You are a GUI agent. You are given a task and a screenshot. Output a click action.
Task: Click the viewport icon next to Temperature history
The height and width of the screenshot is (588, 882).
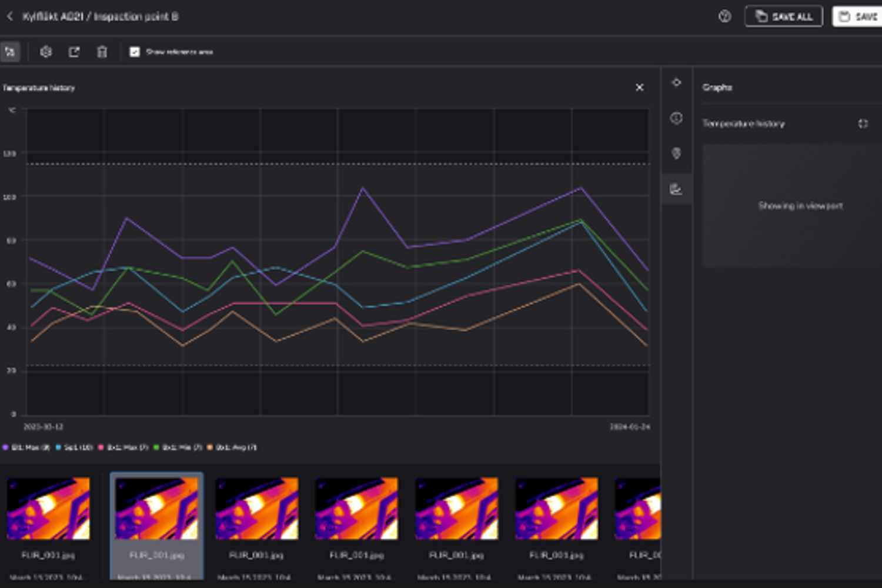[863, 123]
